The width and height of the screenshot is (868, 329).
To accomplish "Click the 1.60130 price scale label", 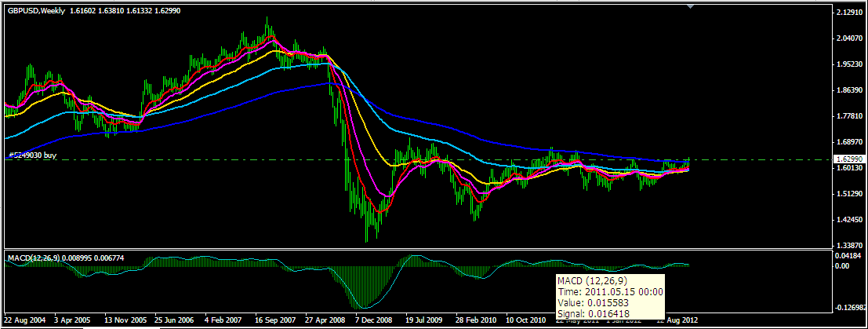I will 850,167.
